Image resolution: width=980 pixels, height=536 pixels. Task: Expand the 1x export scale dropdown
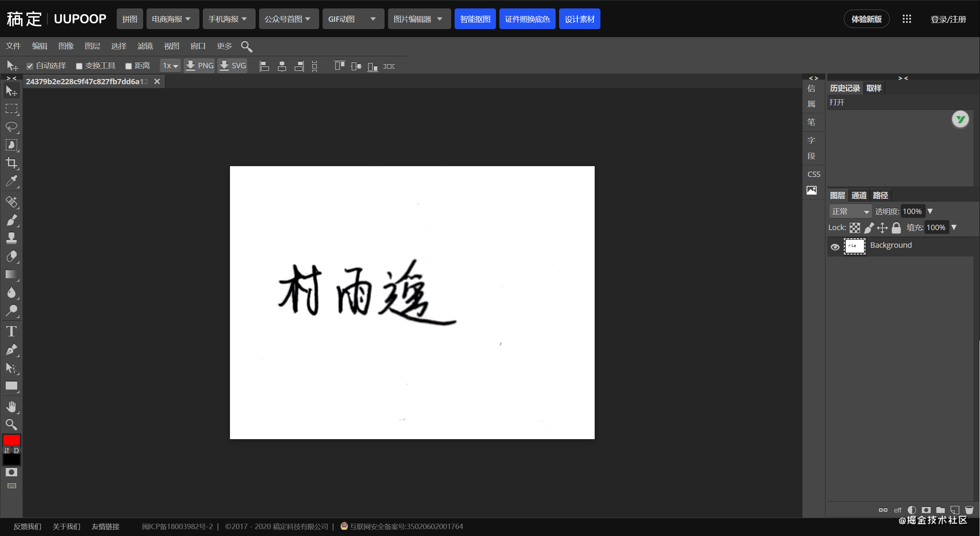tap(170, 66)
